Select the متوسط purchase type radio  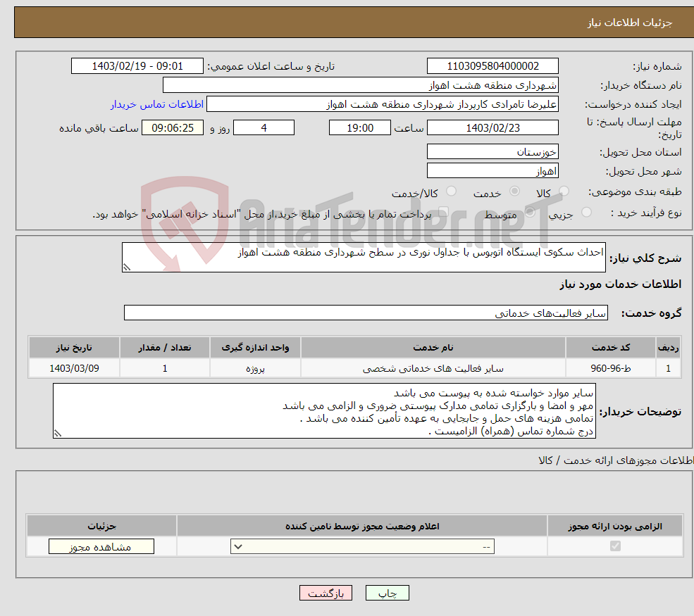pos(530,213)
